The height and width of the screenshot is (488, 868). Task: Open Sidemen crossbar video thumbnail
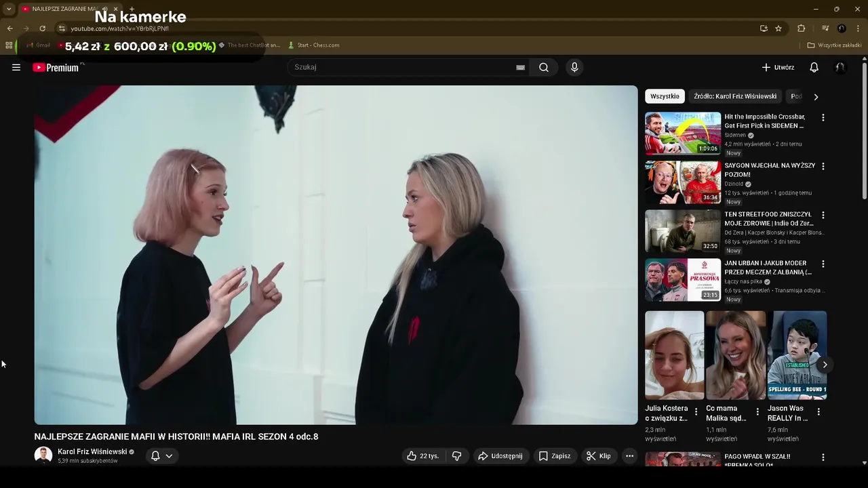click(x=683, y=134)
